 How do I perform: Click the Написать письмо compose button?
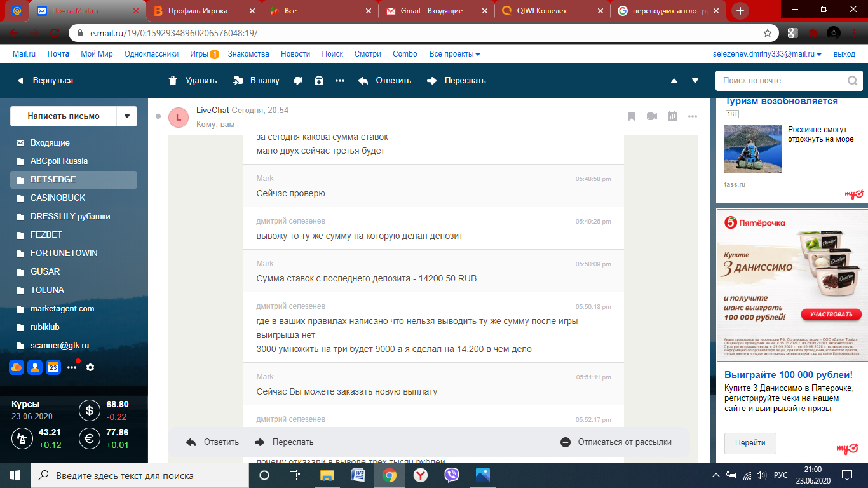click(64, 116)
